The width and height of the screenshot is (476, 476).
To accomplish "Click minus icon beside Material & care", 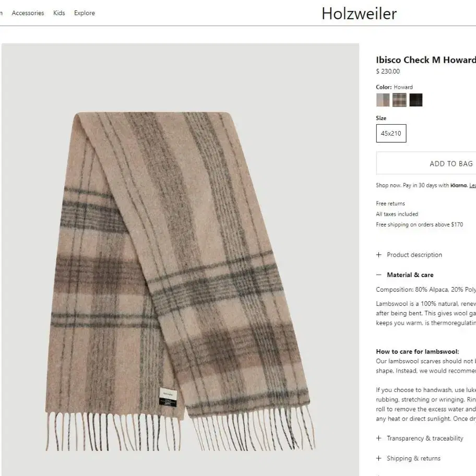I will pos(378,275).
